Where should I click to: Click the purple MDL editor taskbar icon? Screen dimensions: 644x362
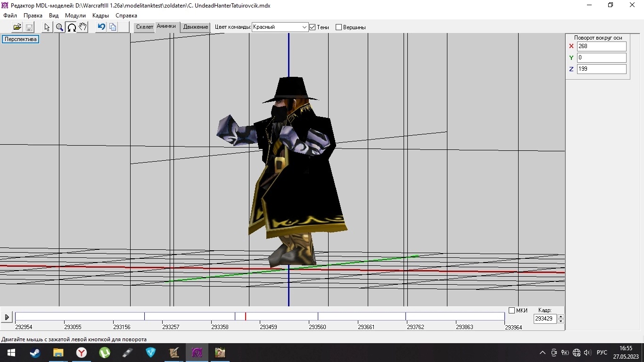tap(197, 353)
